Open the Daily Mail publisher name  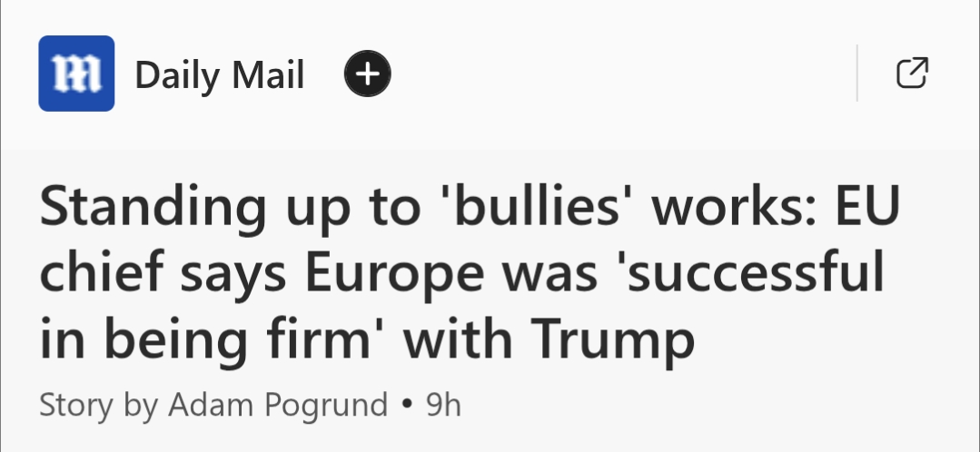tap(219, 74)
